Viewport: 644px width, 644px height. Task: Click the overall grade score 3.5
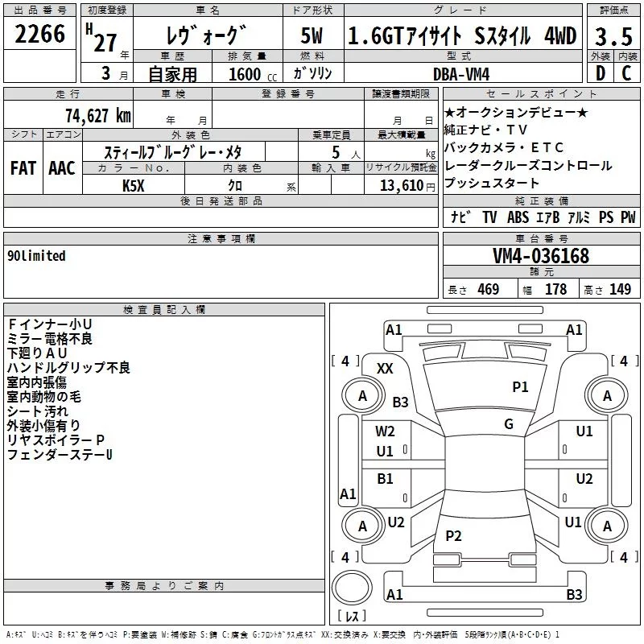pos(613,37)
